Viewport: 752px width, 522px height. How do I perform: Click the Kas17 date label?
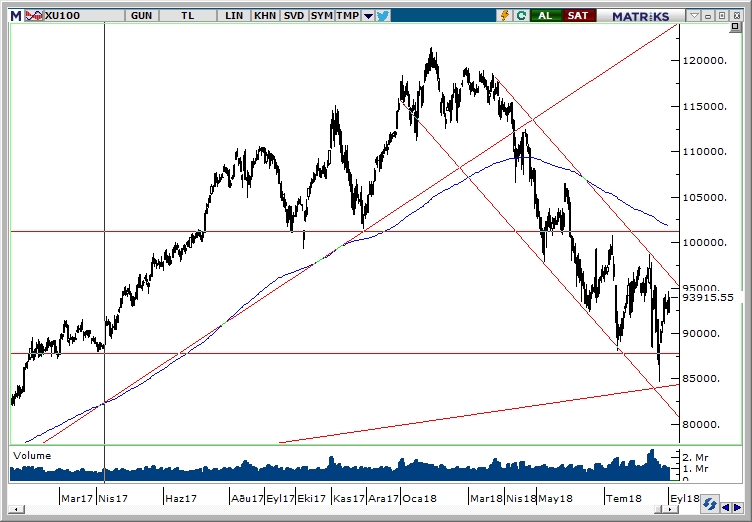349,498
